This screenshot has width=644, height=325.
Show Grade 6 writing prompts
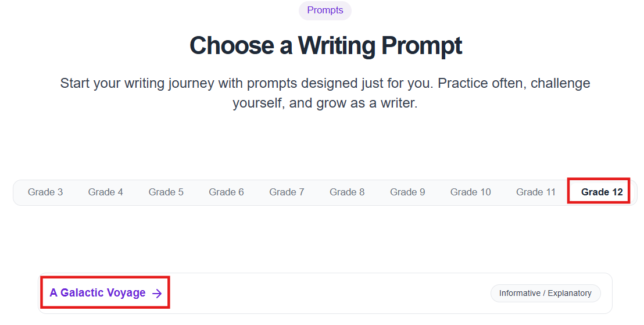coord(226,192)
